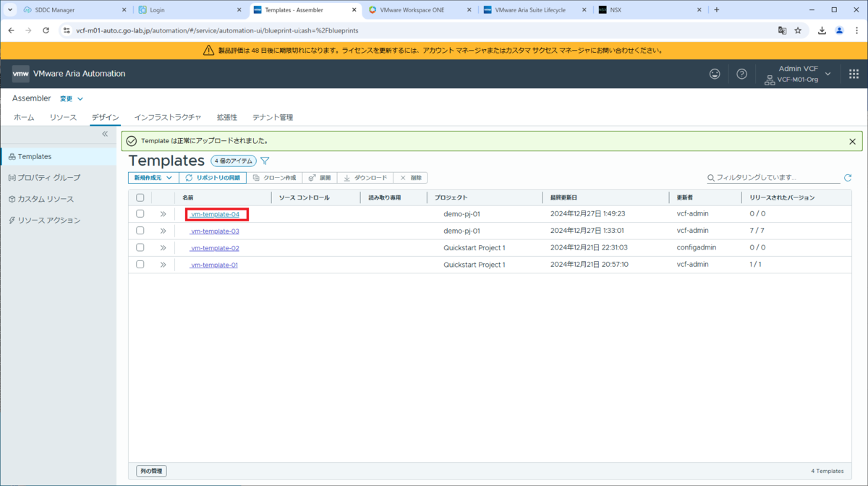Viewport: 868px width, 486px height.
Task: Sort by the 名前 column header
Action: pos(187,197)
